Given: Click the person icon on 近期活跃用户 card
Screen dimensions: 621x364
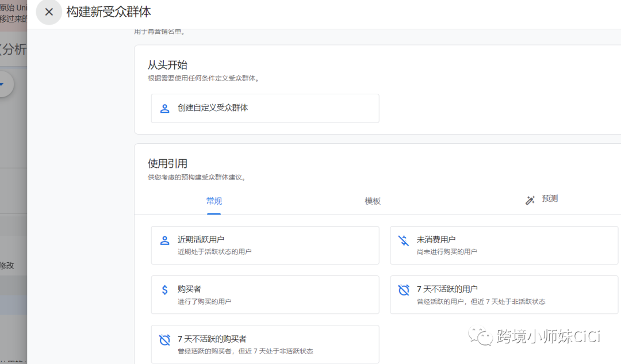Looking at the screenshot, I should pos(164,240).
